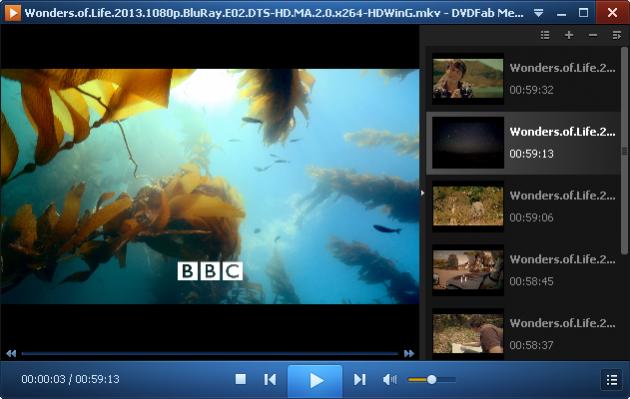Close the DVDFab Media Player window

point(613,12)
